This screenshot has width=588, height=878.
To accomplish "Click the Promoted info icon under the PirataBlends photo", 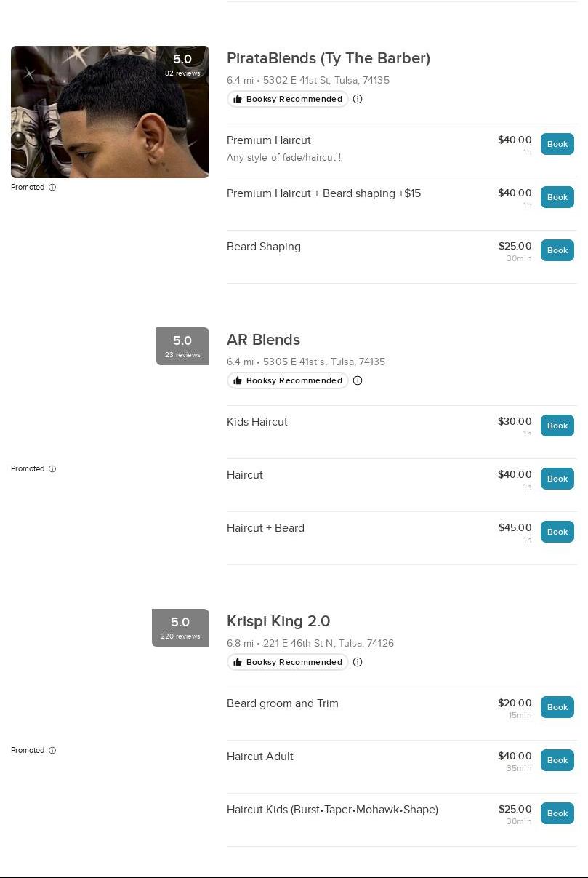I will 52,187.
